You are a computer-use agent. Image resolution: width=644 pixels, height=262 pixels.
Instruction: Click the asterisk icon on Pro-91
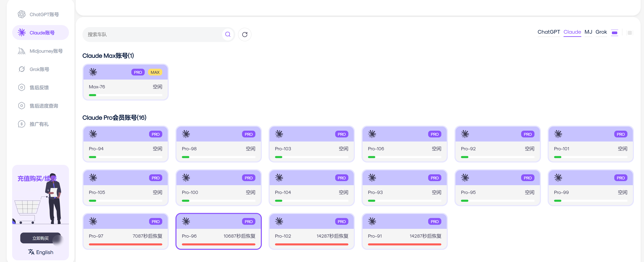coord(372,221)
